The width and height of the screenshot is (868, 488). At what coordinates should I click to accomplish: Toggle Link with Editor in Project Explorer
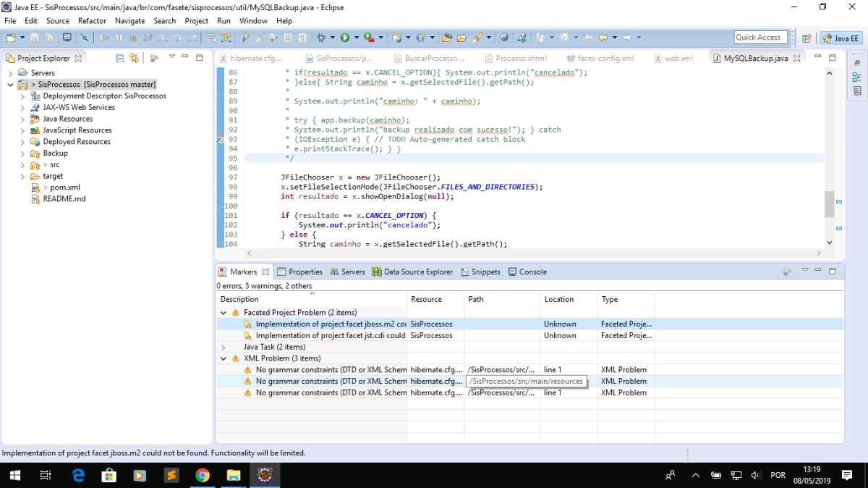tap(134, 58)
